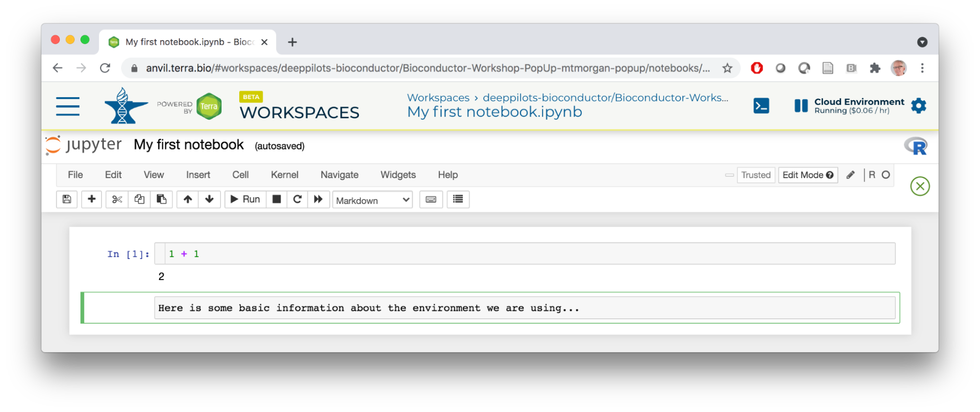980x412 pixels.
Task: Click the Running cost status text
Action: click(852, 111)
